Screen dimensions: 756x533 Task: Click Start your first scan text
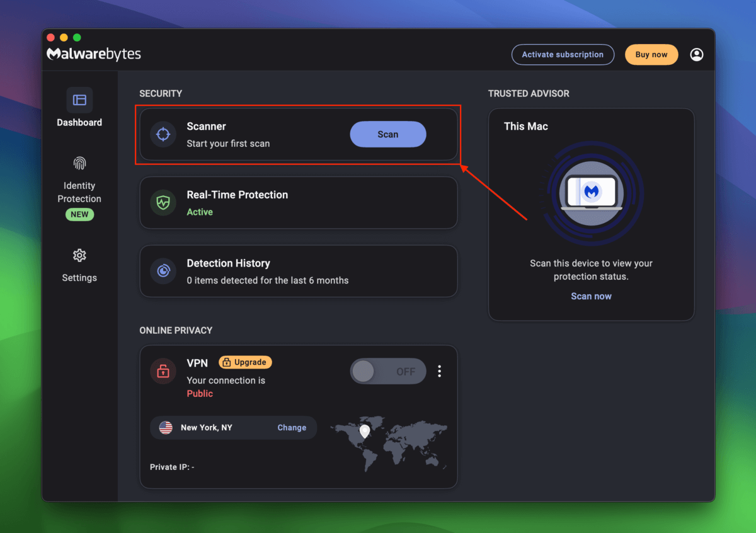[228, 144]
